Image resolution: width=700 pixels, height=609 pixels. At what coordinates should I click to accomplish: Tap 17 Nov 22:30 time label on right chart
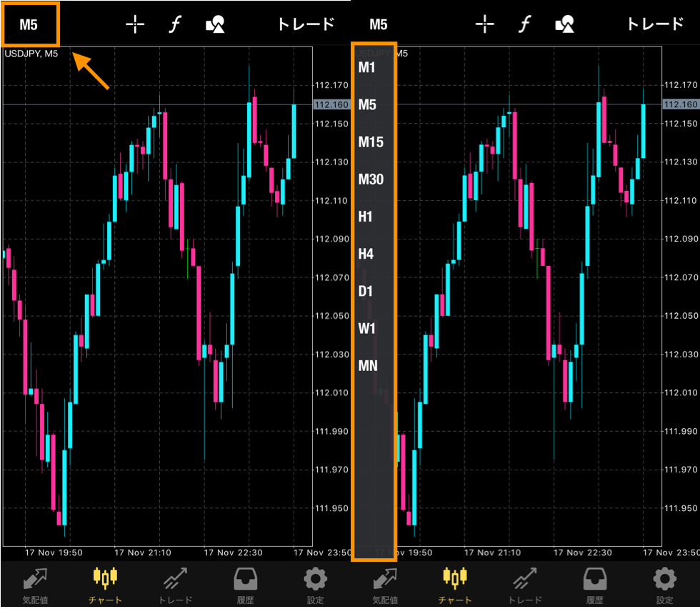click(583, 553)
